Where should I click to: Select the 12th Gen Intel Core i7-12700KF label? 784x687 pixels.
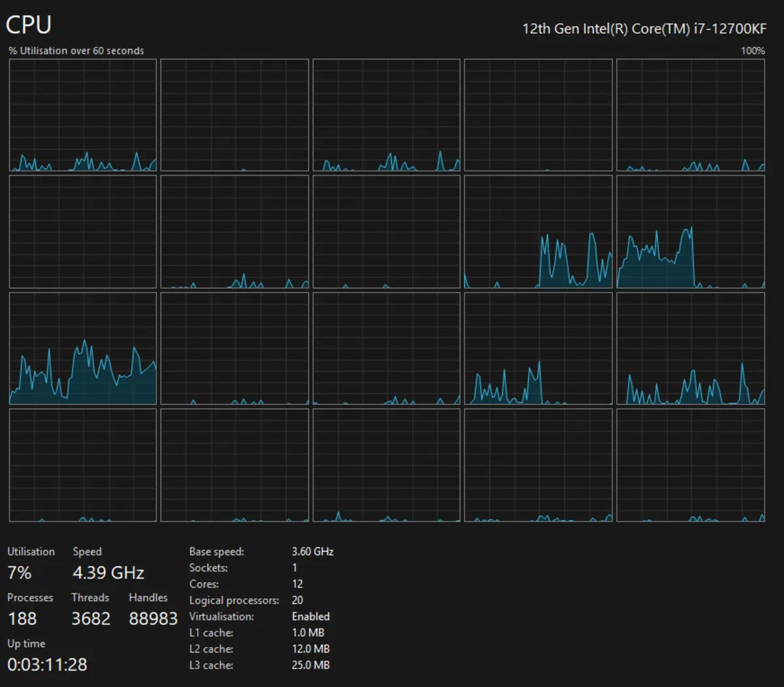click(x=644, y=29)
